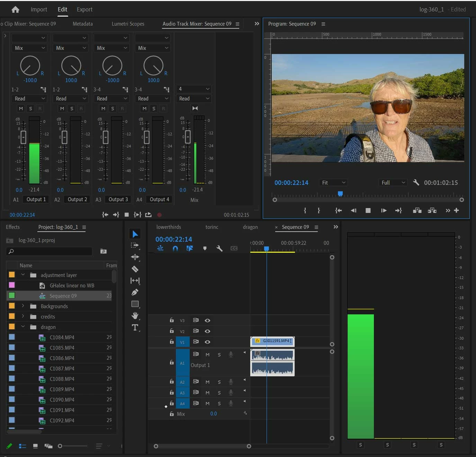Select the Type tool
Screen dimensions: 476x457
click(135, 328)
